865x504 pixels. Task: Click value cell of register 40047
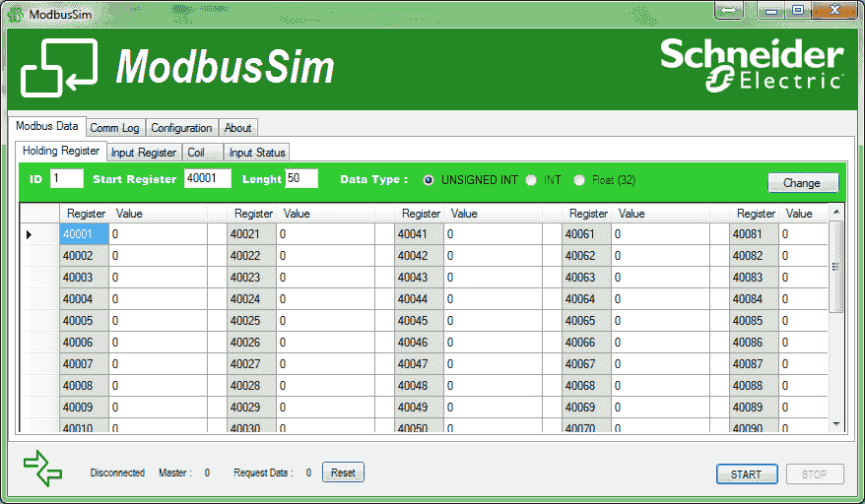pos(494,364)
